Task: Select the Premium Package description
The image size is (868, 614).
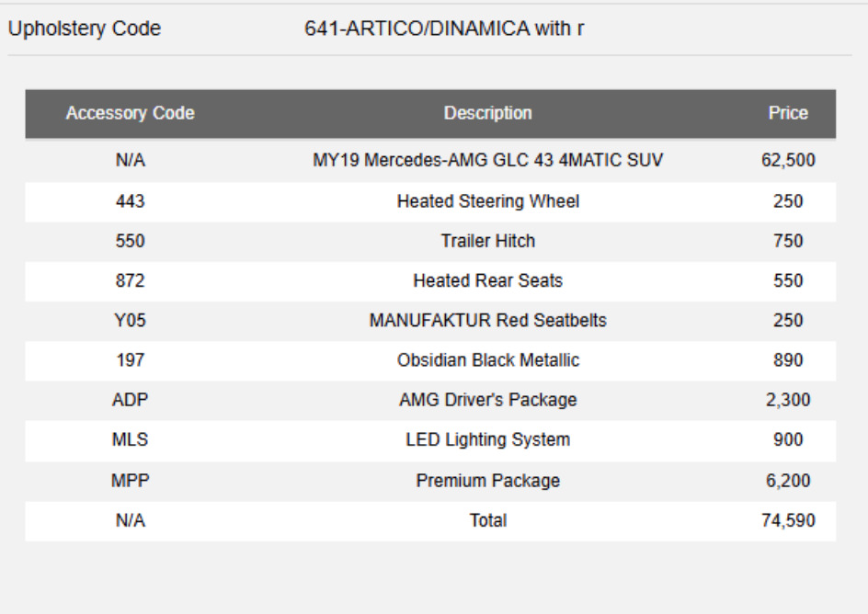Action: (x=487, y=481)
